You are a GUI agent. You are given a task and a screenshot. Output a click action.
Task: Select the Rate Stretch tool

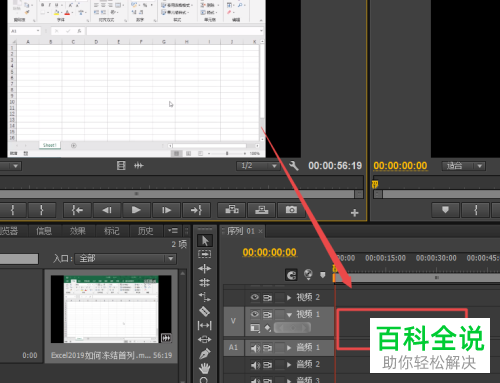coord(205,297)
